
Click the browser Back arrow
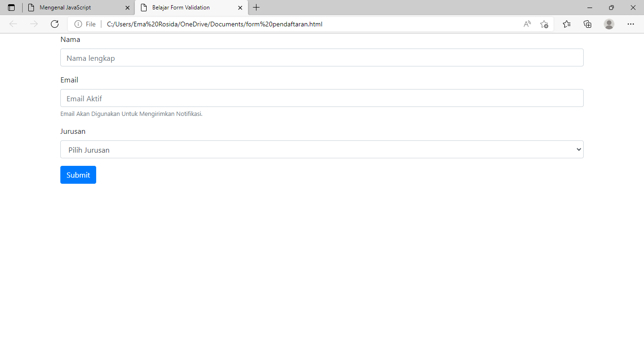coord(13,24)
